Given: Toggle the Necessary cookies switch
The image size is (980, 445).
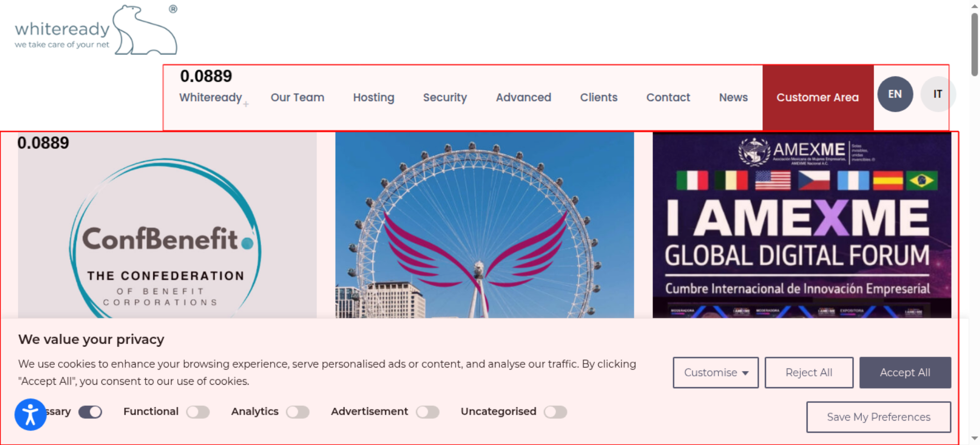Looking at the screenshot, I should [x=90, y=412].
